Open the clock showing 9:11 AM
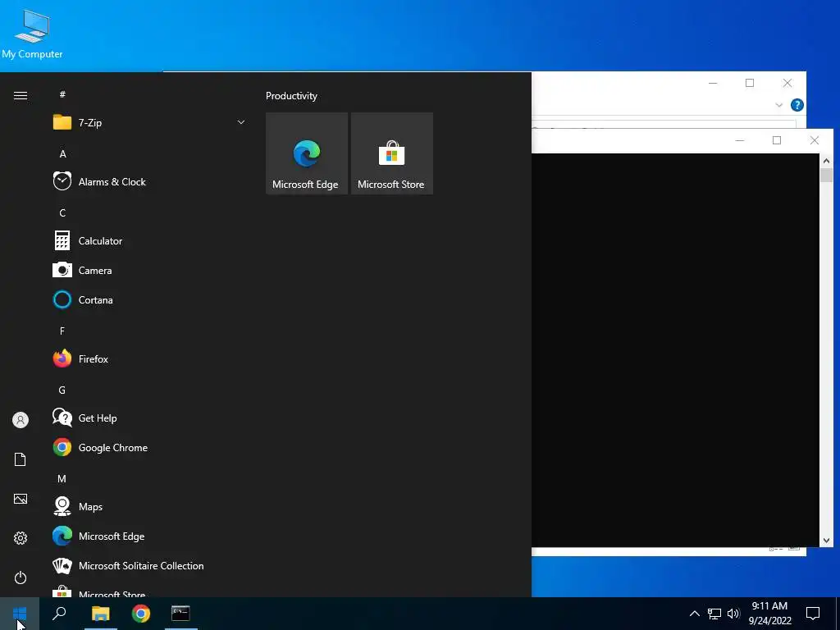 click(769, 614)
